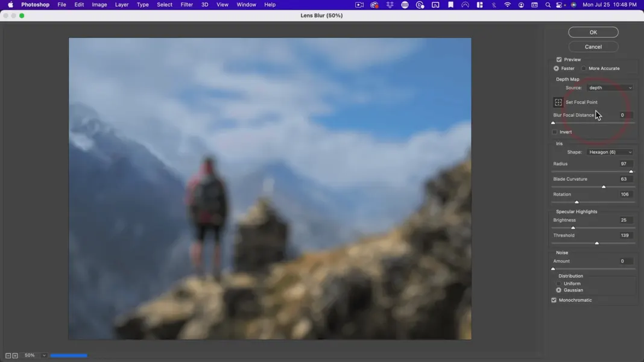Viewport: 644px width, 362px height.
Task: Open Spotlight search magnifier
Action: point(548,4)
